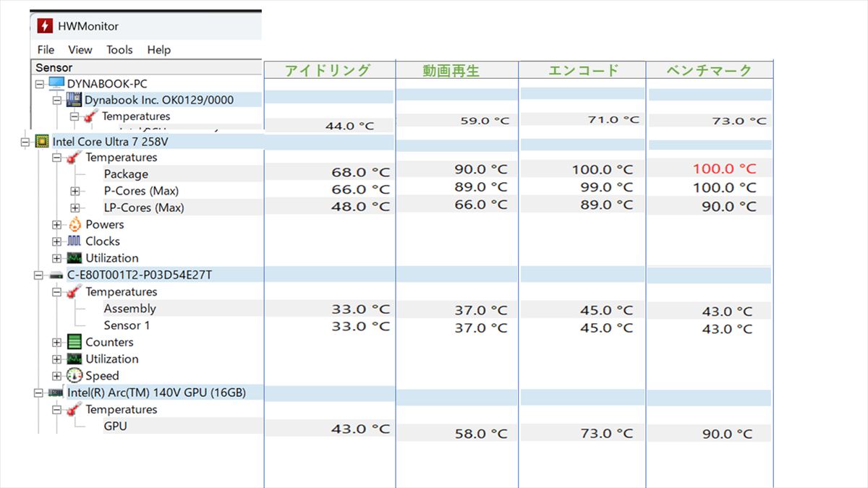The image size is (868, 488).
Task: Click the Clocks waveform icon
Action: pyautogui.click(x=75, y=241)
